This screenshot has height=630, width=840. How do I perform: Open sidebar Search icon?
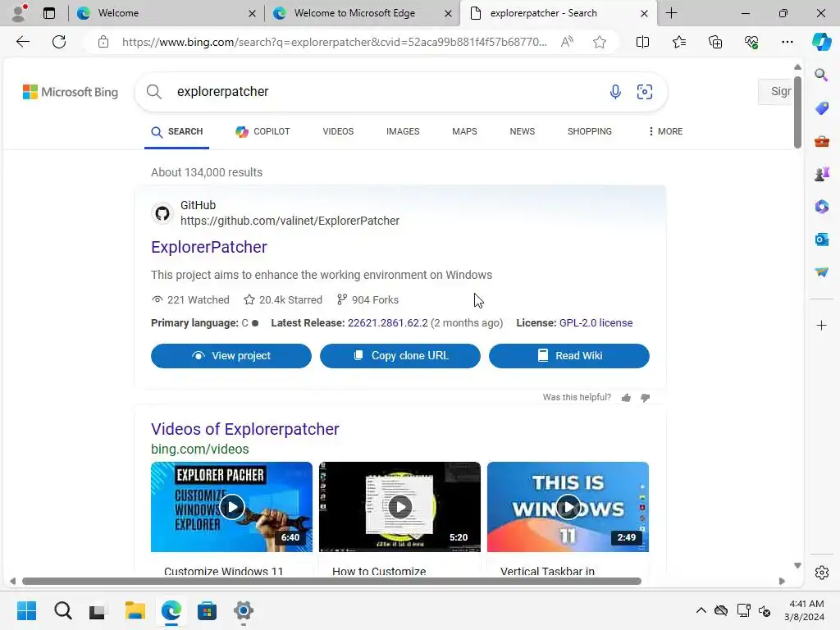(821, 75)
